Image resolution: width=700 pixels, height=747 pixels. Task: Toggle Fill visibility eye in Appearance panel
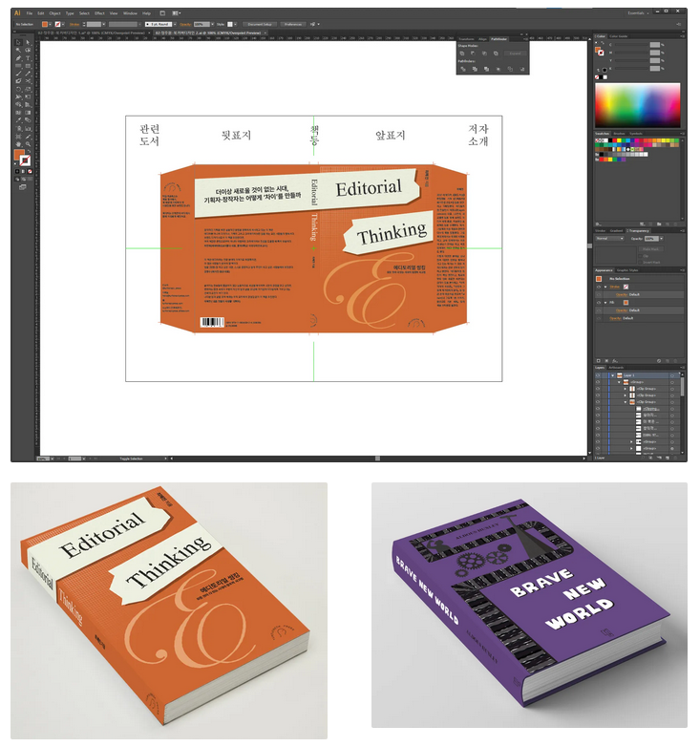[599, 303]
